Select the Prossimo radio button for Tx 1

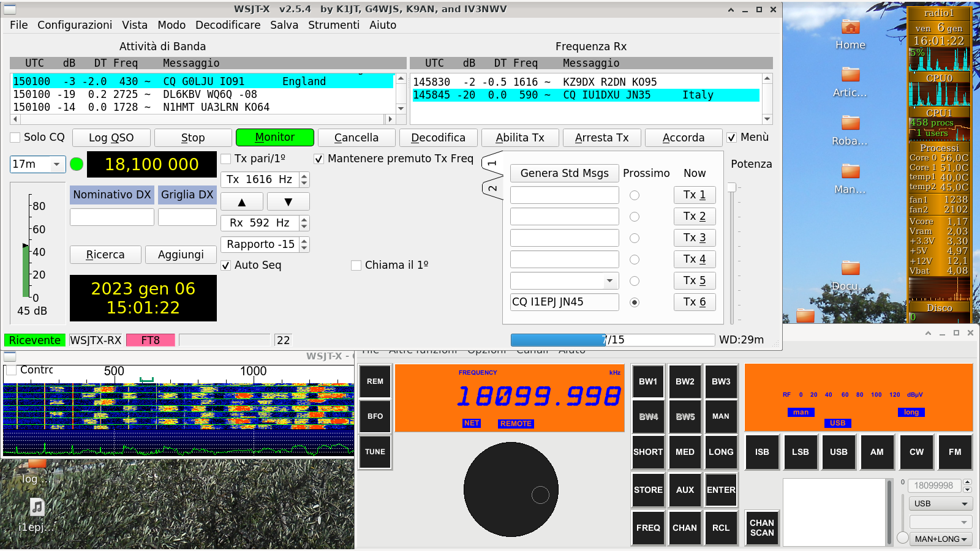click(x=635, y=195)
